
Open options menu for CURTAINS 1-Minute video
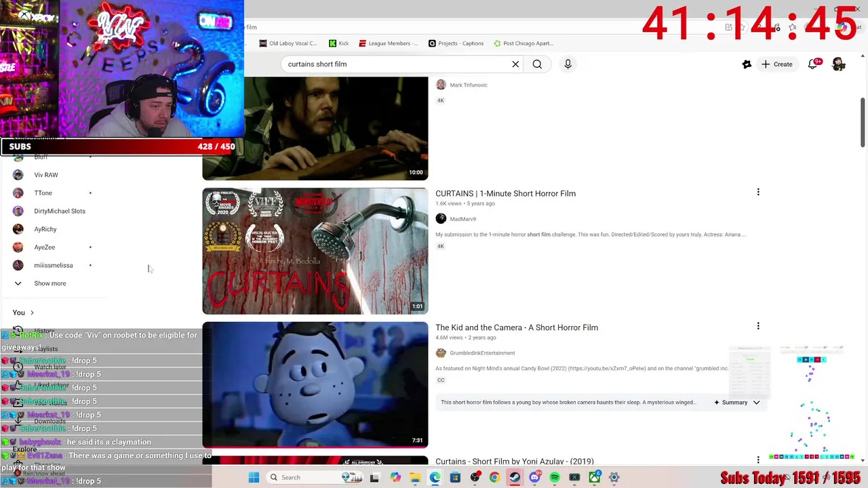[758, 192]
